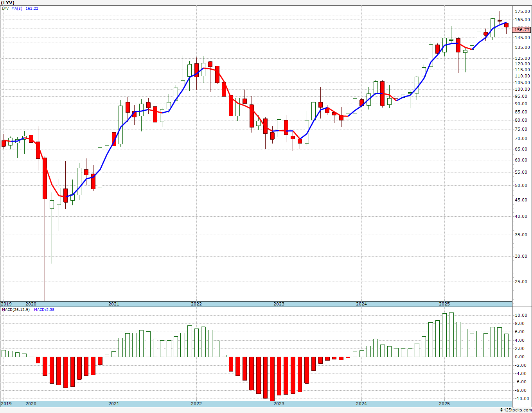532x413 pixels.
Task: Select the LYV legend label beside MA(3)
Action: point(5,8)
